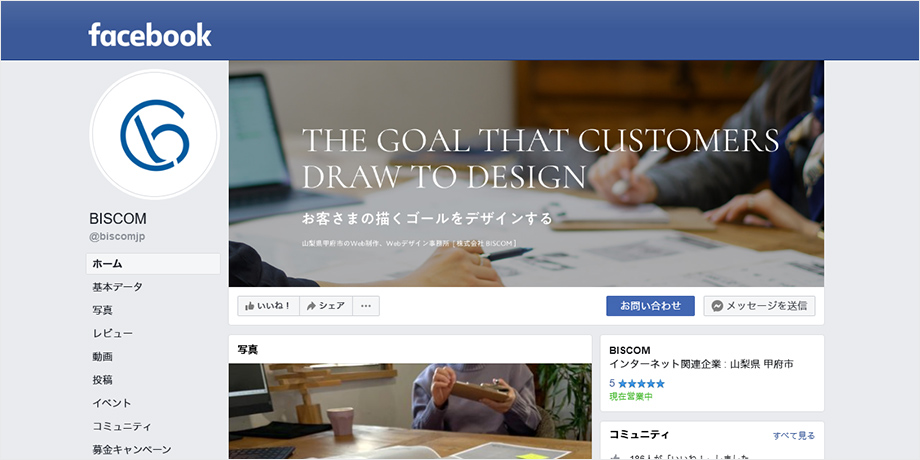The height and width of the screenshot is (460, 920).
Task: Open 基本データ in the sidebar
Action: (x=117, y=287)
